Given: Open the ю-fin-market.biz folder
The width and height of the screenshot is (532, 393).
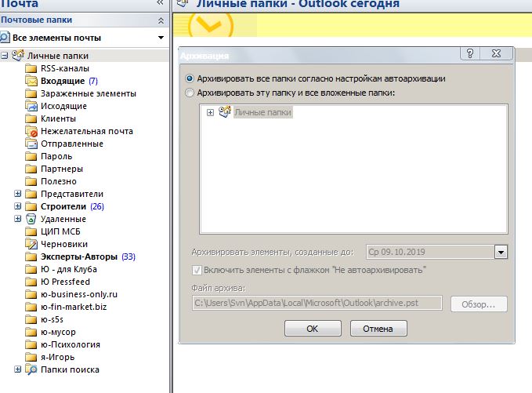Looking at the screenshot, I should (x=74, y=307).
